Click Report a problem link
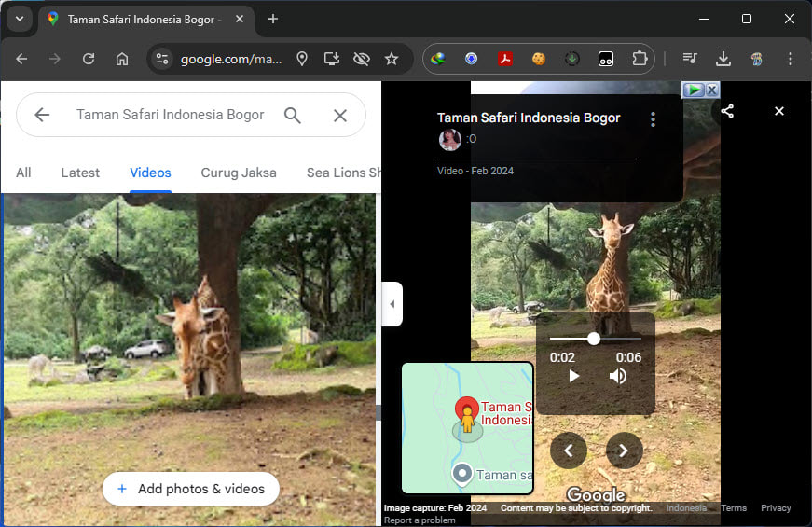Screen dimensions: 812x527 [x=420, y=520]
